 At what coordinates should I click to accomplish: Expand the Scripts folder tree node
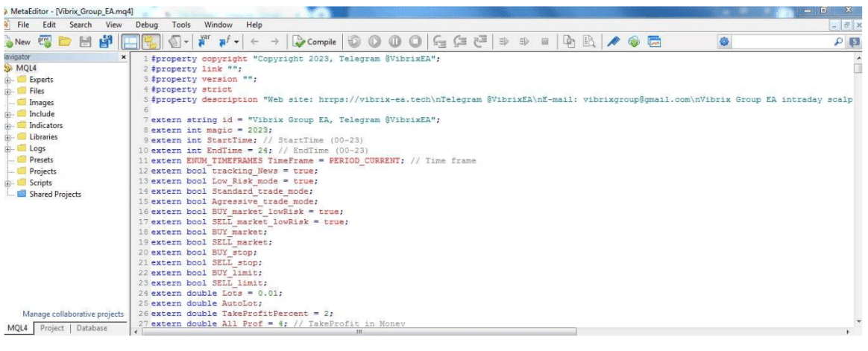pyautogui.click(x=8, y=183)
